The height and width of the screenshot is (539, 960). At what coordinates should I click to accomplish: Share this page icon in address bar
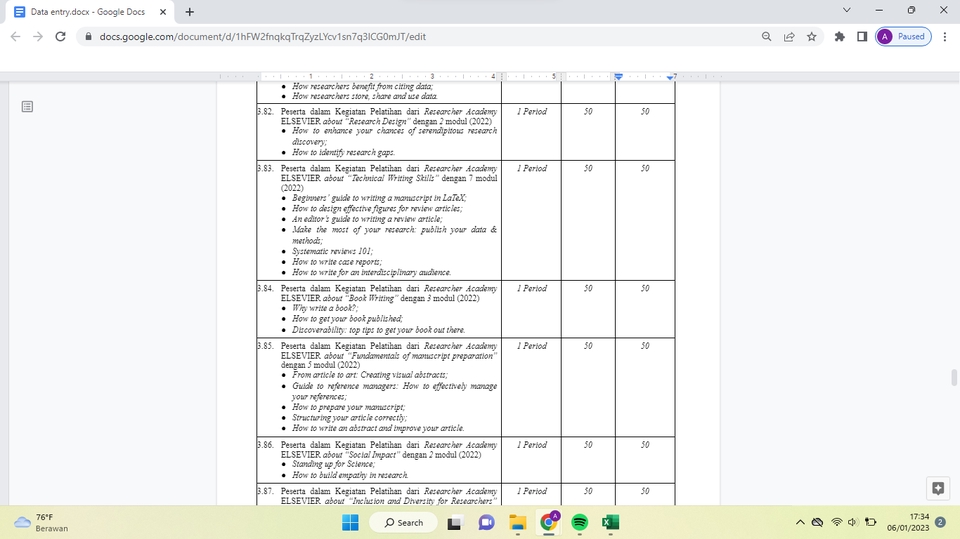(x=789, y=37)
